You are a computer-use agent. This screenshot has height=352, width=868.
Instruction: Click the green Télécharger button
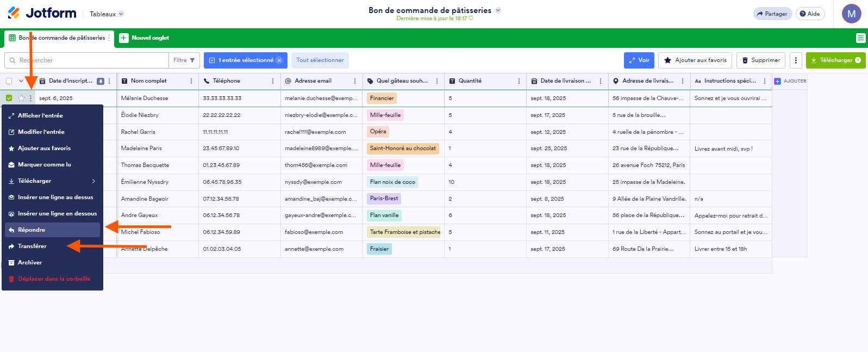(x=835, y=60)
